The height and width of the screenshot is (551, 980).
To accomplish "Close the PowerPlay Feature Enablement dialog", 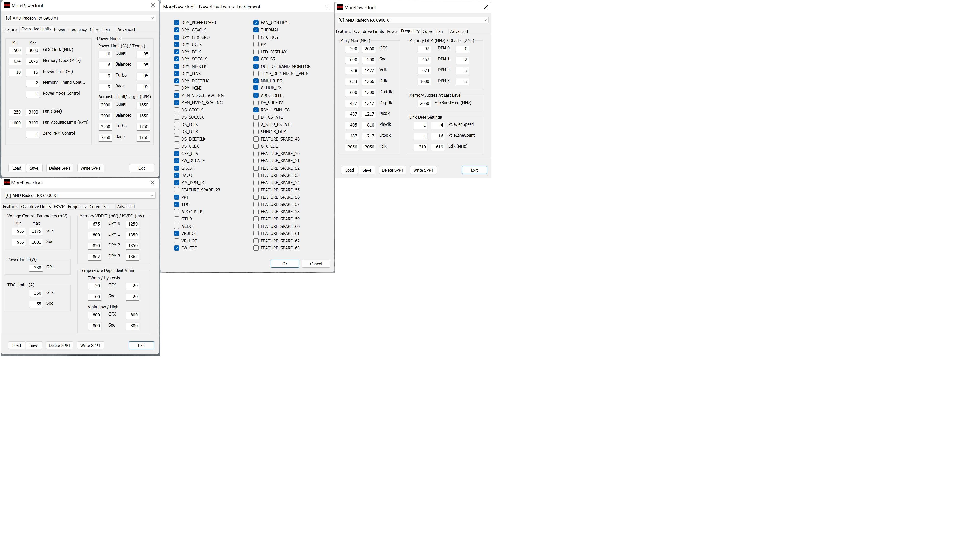I will tap(328, 6).
